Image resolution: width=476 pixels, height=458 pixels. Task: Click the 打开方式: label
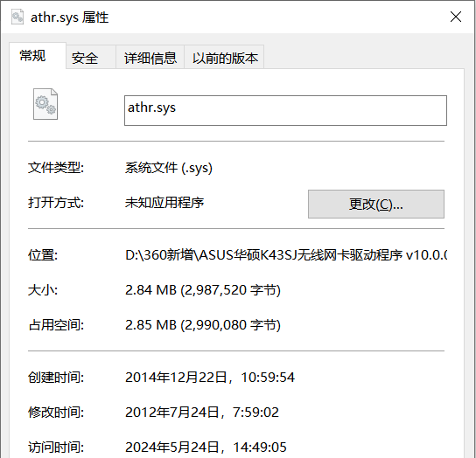[56, 203]
